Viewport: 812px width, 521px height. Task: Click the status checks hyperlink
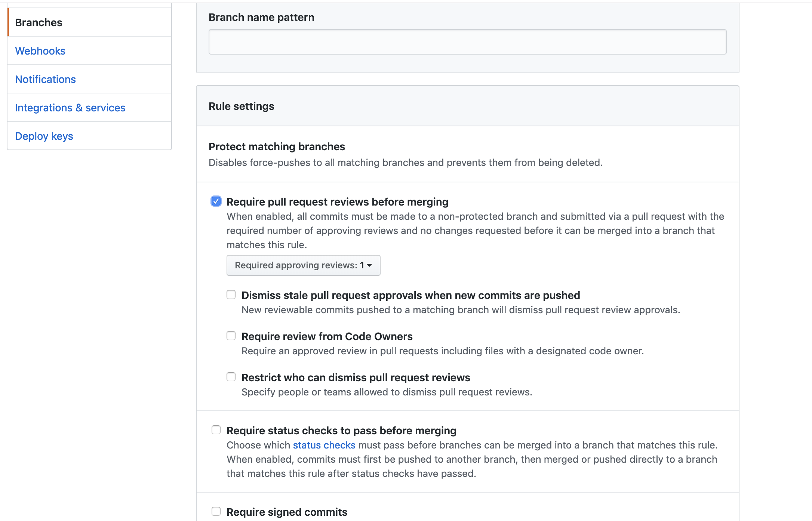[x=324, y=445]
